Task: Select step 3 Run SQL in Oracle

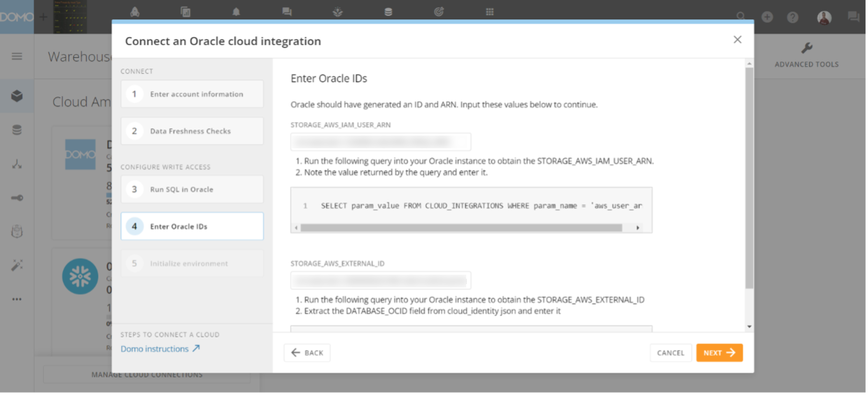Action: click(192, 189)
